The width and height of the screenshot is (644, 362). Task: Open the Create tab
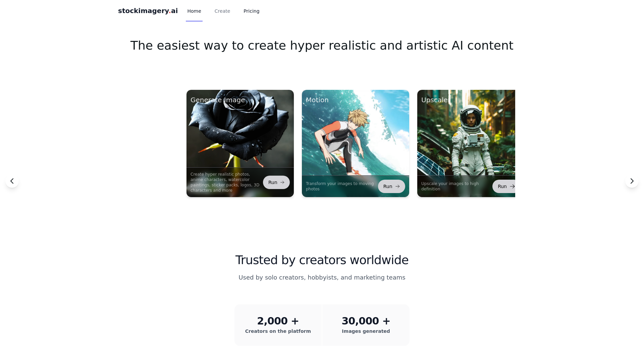pos(222,11)
